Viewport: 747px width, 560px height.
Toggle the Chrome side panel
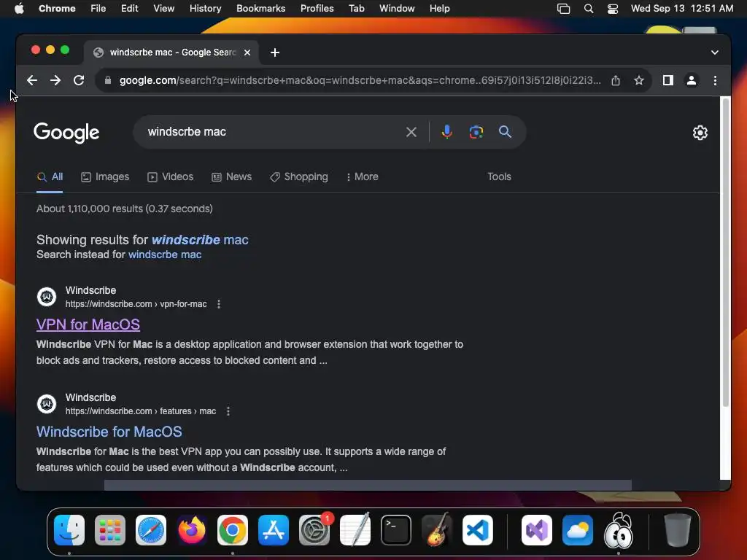coord(668,80)
